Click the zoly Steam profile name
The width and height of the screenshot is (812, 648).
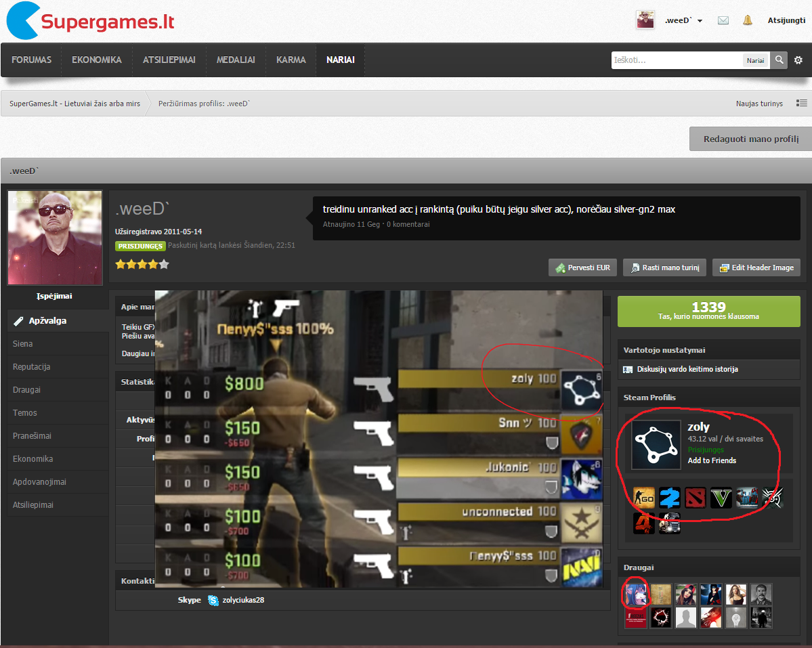click(x=699, y=427)
